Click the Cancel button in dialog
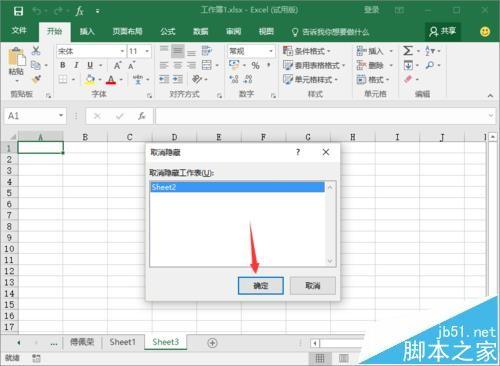The image size is (500, 366). pyautogui.click(x=313, y=286)
